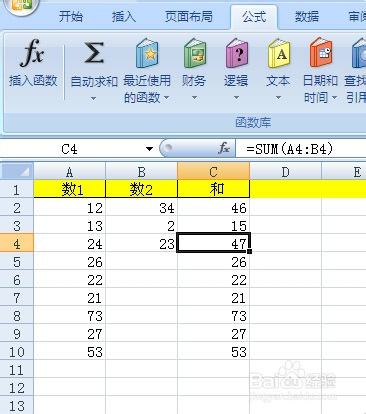Click formula bar with =SUM(A4:B4)
Viewport: 366px width, 414px height.
coord(301,149)
